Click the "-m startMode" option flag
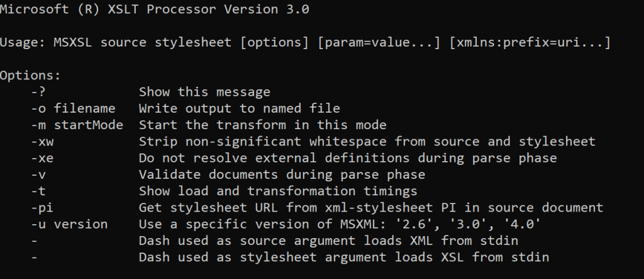Image resolution: width=644 pixels, height=279 pixels. tap(68, 125)
